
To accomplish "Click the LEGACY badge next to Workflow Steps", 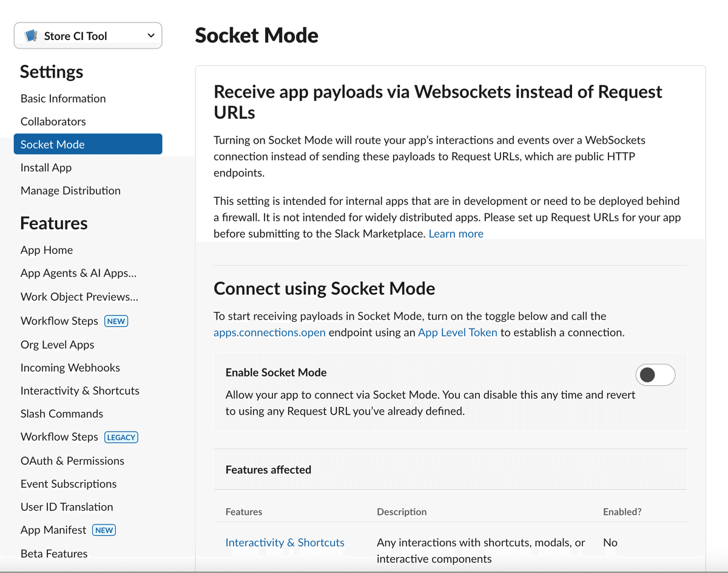I will pos(121,437).
